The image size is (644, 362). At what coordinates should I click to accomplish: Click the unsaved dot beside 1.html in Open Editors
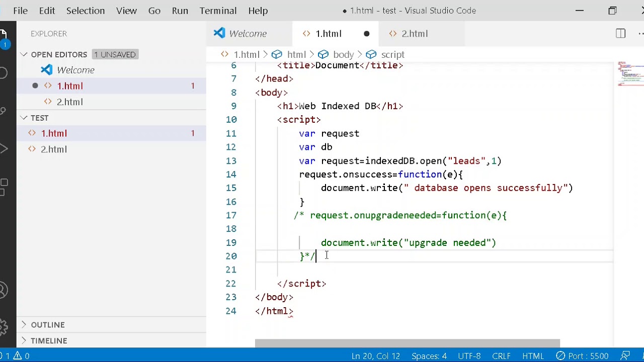35,86
